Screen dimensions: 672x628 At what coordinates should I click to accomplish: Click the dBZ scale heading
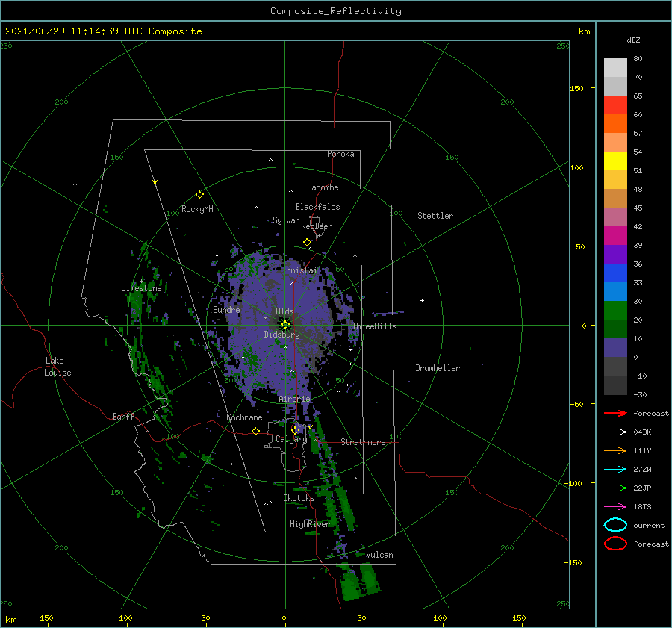pos(633,40)
